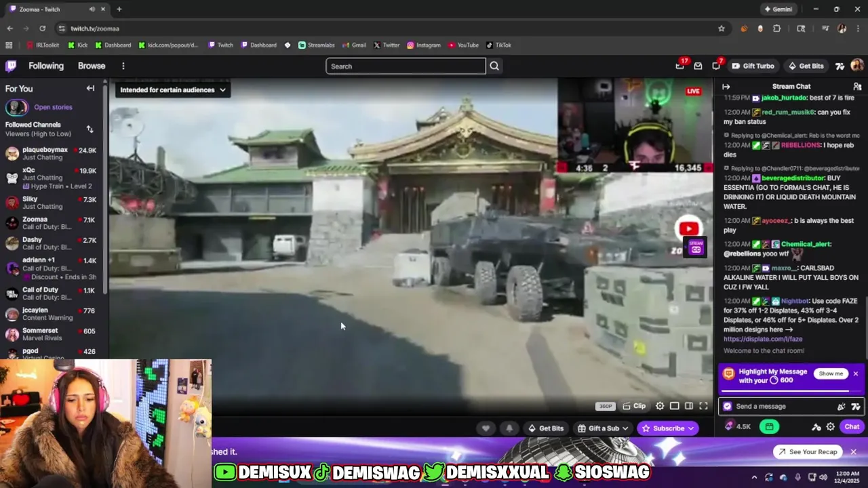The width and height of the screenshot is (868, 488).
Task: Open the 7TV icon in Twitch top bar
Action: point(840,66)
